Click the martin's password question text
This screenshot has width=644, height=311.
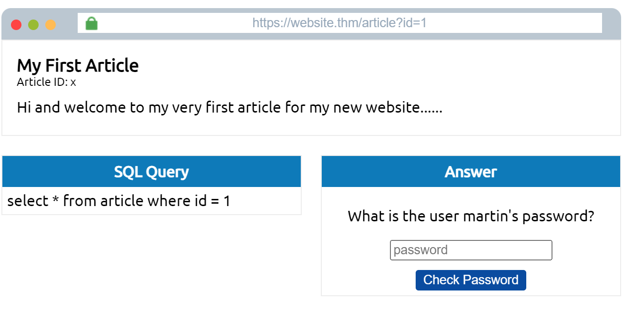coord(471,216)
